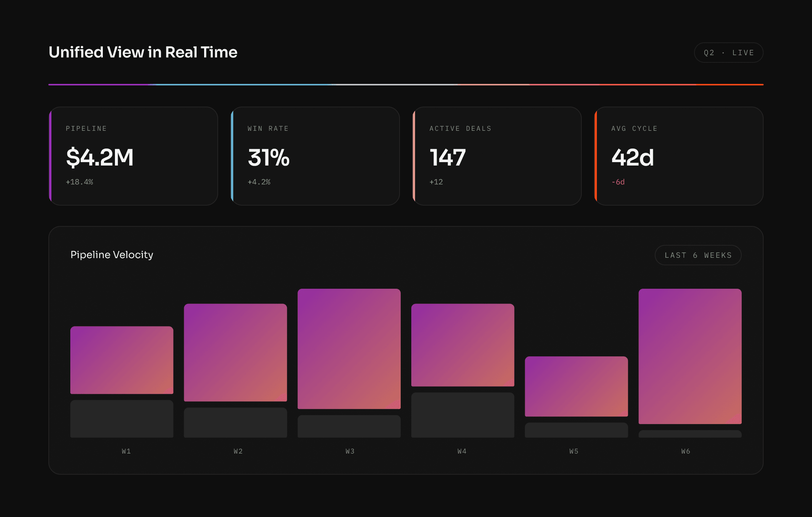Select the Win Rate 31% card
The width and height of the screenshot is (812, 517).
point(315,156)
